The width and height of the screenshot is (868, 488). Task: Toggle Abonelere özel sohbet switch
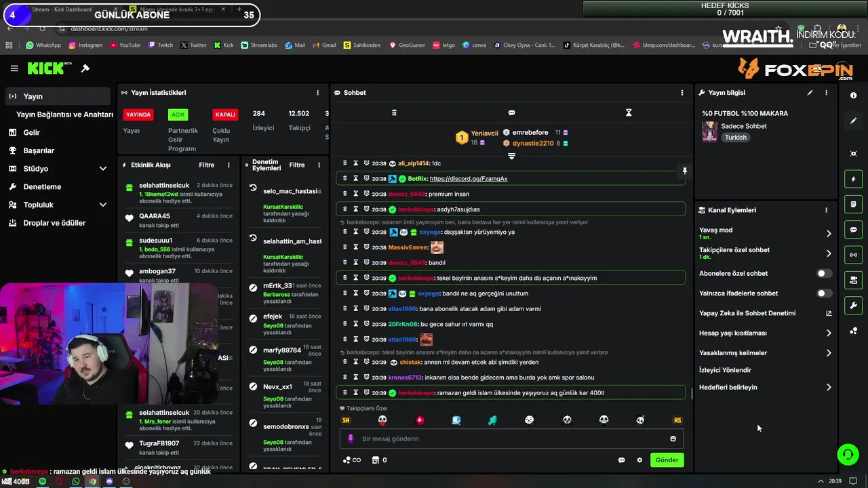pyautogui.click(x=824, y=274)
